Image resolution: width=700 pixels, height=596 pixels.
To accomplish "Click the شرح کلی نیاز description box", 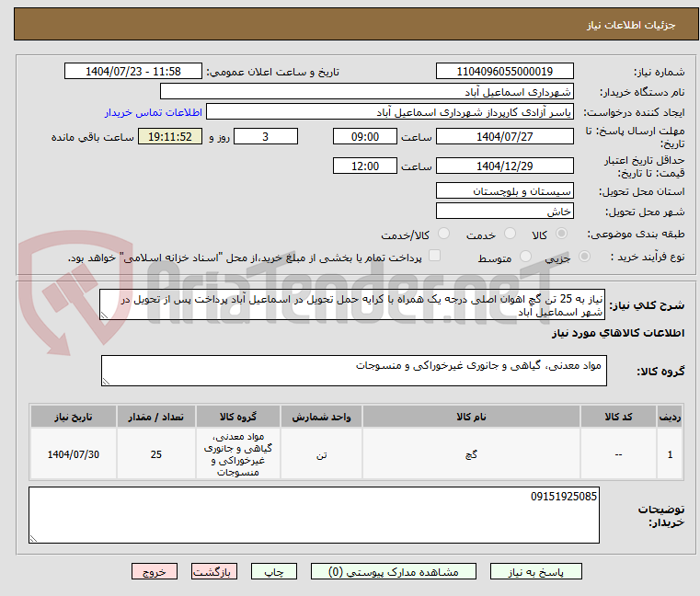I will 351,304.
